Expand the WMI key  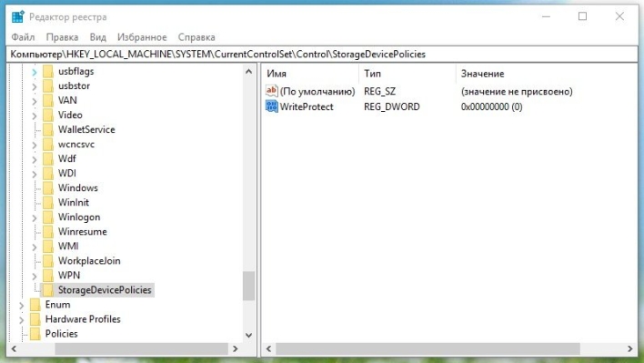coord(35,247)
